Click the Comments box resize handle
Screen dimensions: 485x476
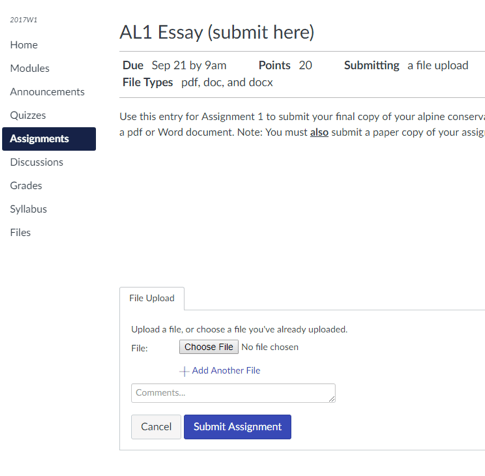(332, 399)
